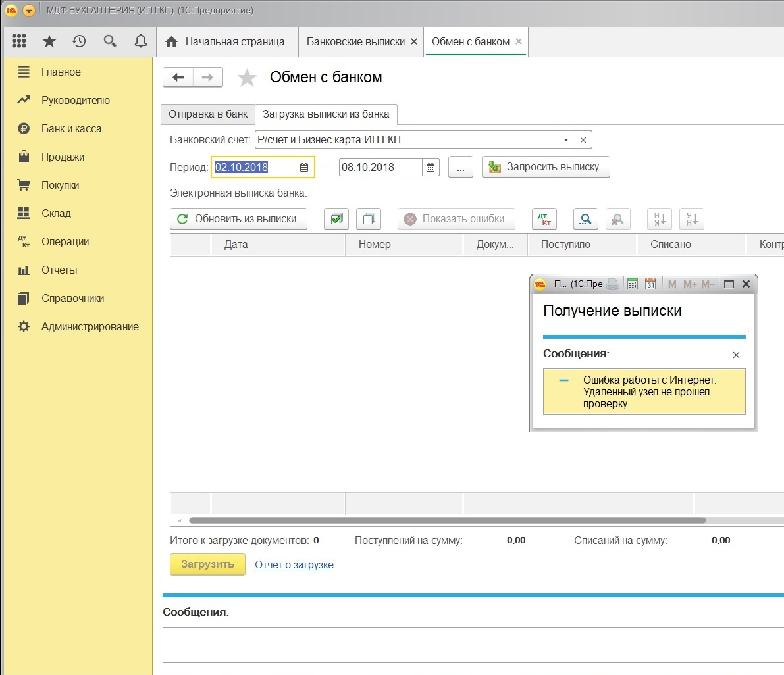Click the horizontal scrollbar under the table

[446, 520]
